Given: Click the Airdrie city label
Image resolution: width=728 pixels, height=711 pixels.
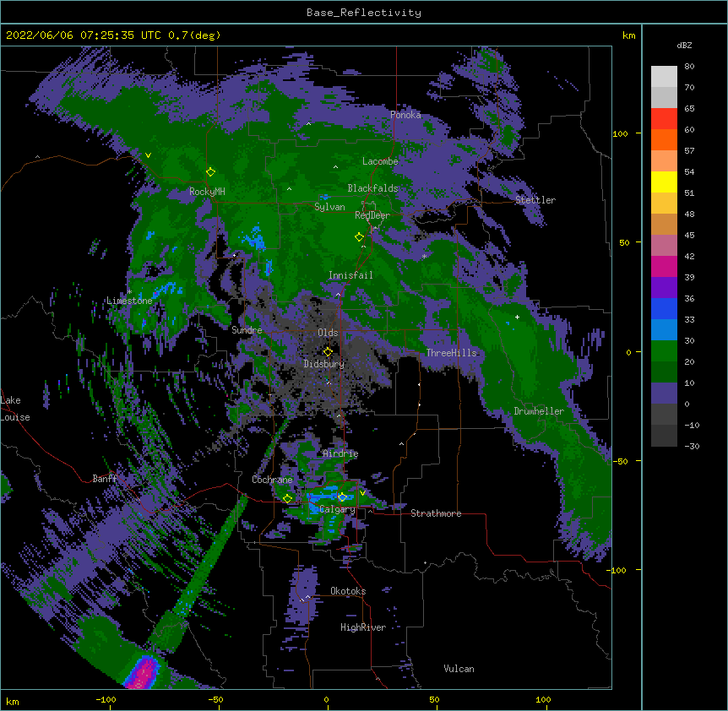Looking at the screenshot, I should pos(340,453).
